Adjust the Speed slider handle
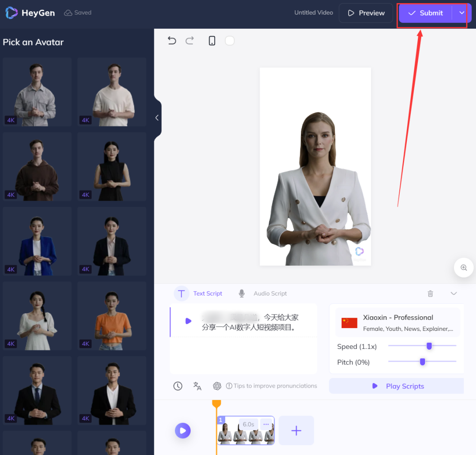The image size is (476, 455). [x=429, y=346]
